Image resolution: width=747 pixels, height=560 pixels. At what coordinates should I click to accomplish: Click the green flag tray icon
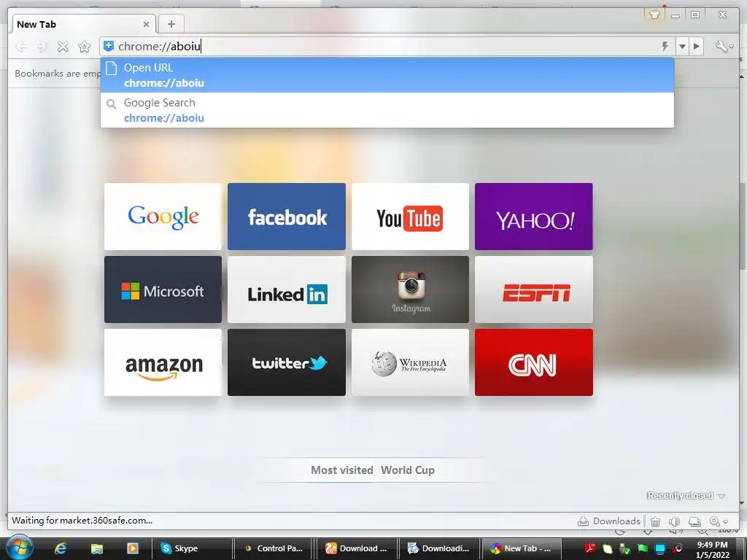click(x=643, y=548)
